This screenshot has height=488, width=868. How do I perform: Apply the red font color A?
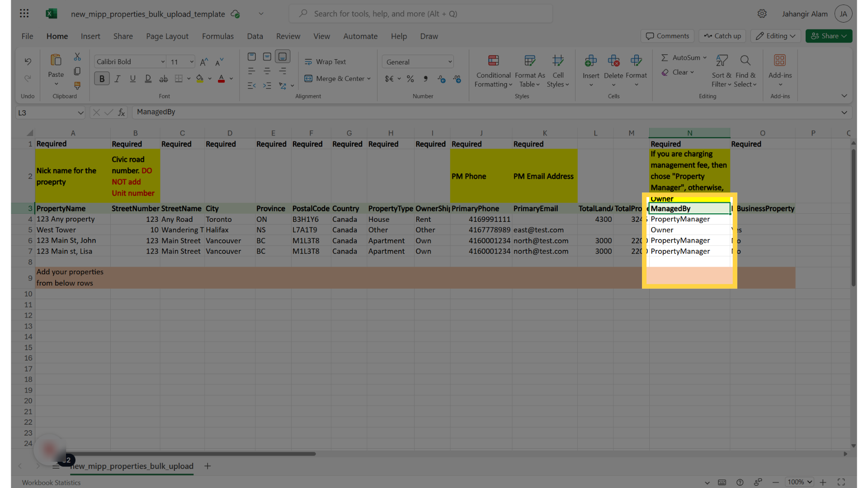(x=221, y=79)
